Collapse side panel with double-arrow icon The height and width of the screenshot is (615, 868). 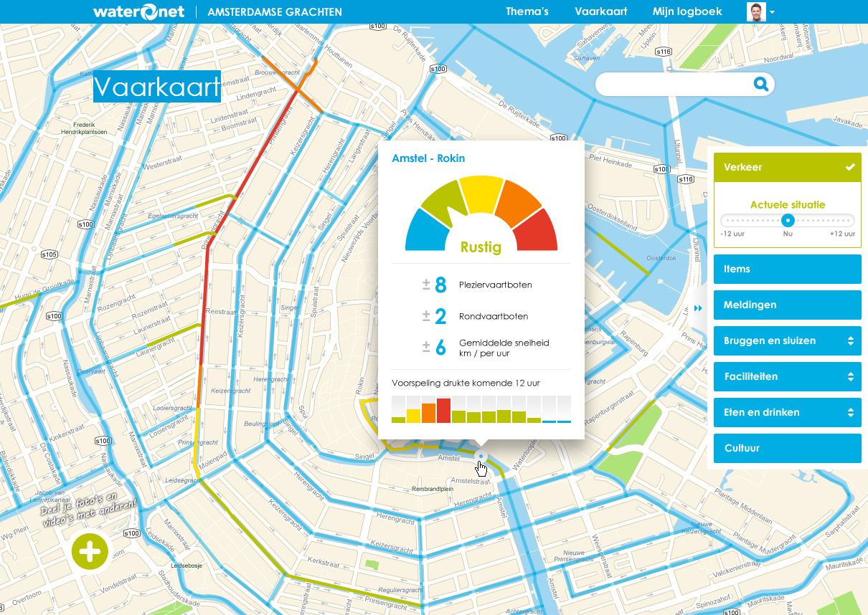tap(699, 308)
